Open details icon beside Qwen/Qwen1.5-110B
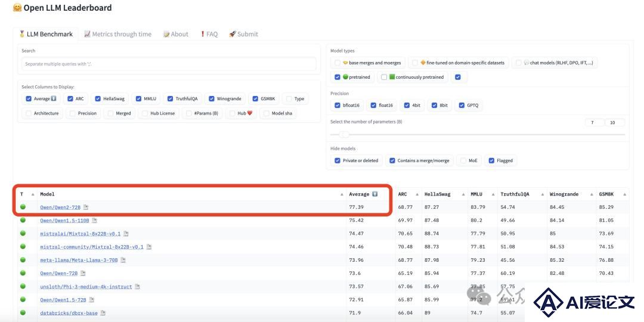Viewport: 644px width, 322px height. 94,221
